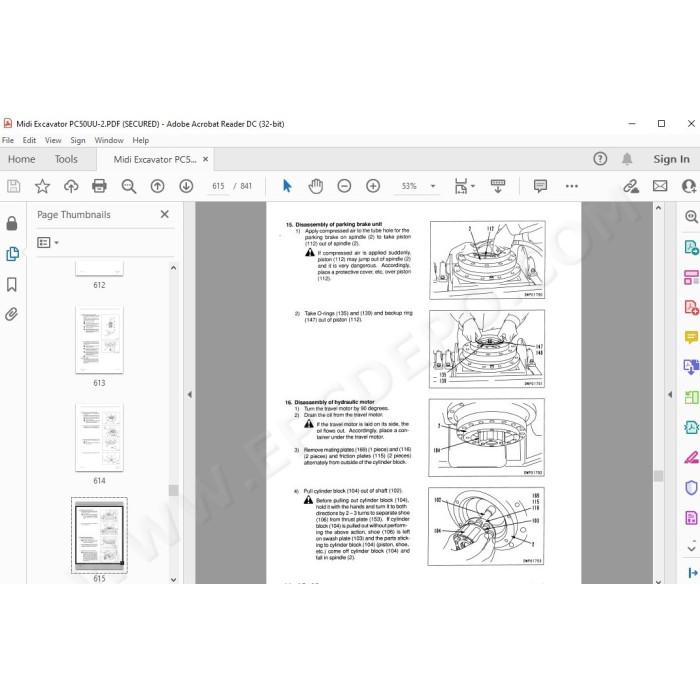Screen dimensions: 700x700
Task: Collapse the left navigation pane arrow
Action: (x=190, y=395)
